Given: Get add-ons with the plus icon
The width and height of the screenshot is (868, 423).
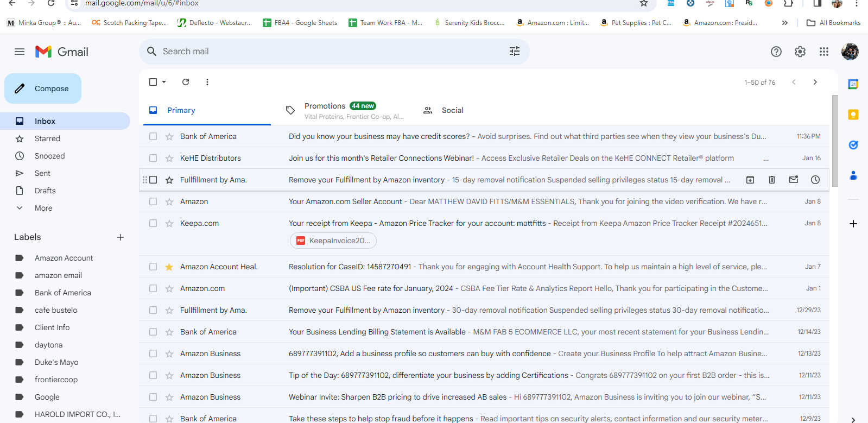Looking at the screenshot, I should 853,224.
